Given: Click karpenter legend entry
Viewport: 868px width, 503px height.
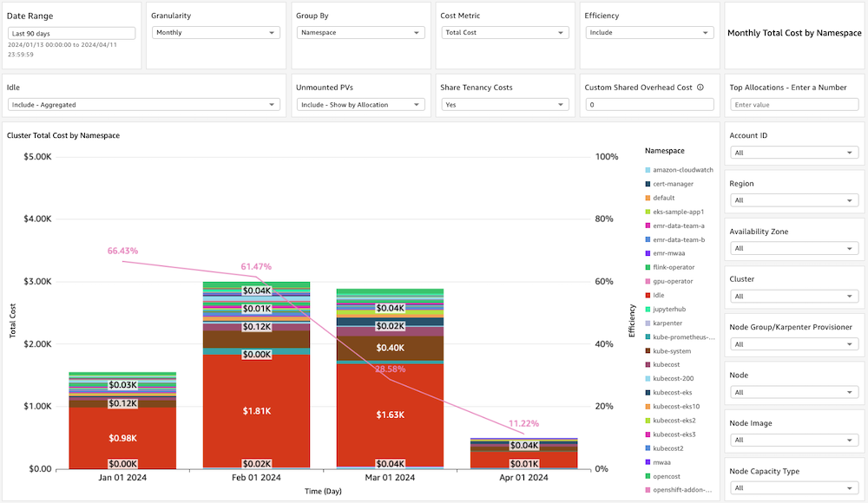Looking at the screenshot, I should click(664, 323).
